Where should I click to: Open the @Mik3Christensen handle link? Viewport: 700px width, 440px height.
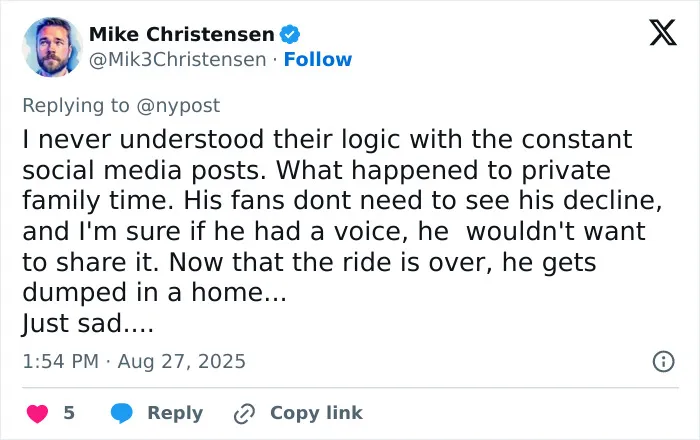[178, 59]
